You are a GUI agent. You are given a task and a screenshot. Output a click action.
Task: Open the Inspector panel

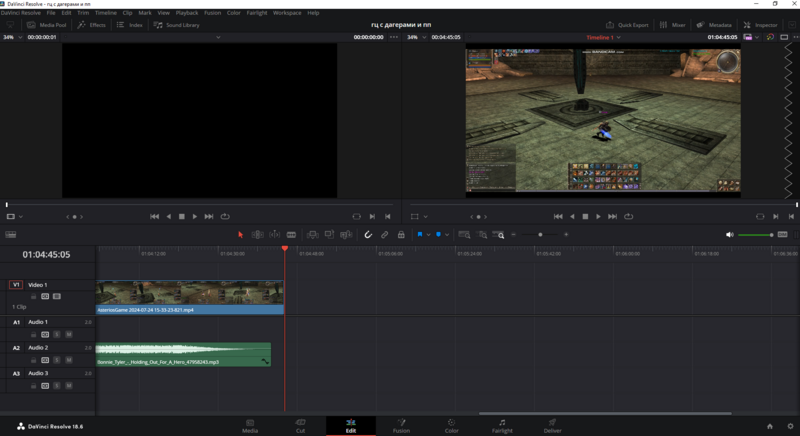(x=760, y=24)
